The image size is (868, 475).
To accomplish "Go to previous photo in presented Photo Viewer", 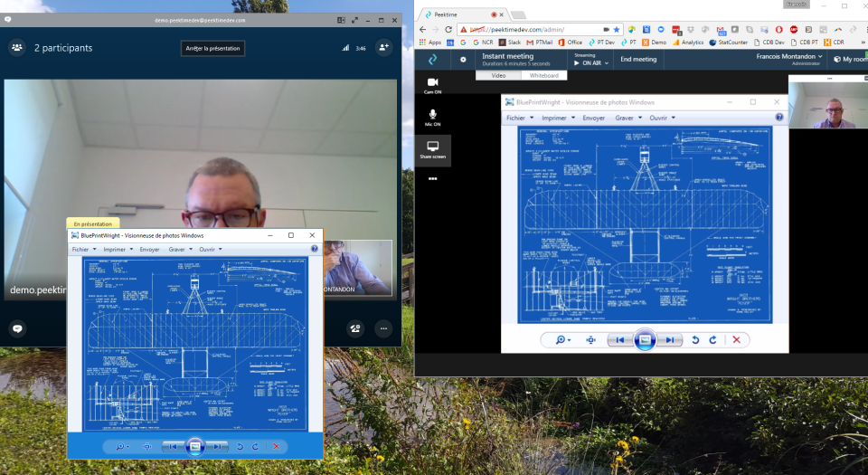I will [x=173, y=447].
